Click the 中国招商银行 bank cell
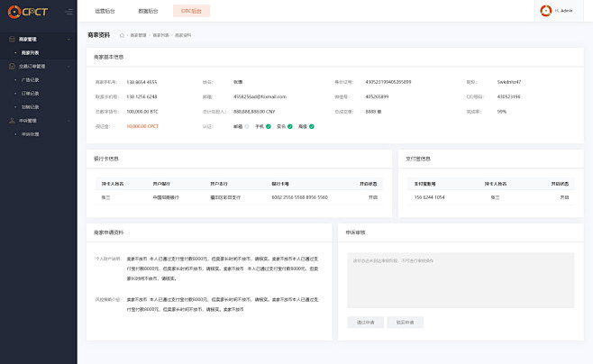Image resolution: width=593 pixels, height=364 pixels. coord(166,197)
